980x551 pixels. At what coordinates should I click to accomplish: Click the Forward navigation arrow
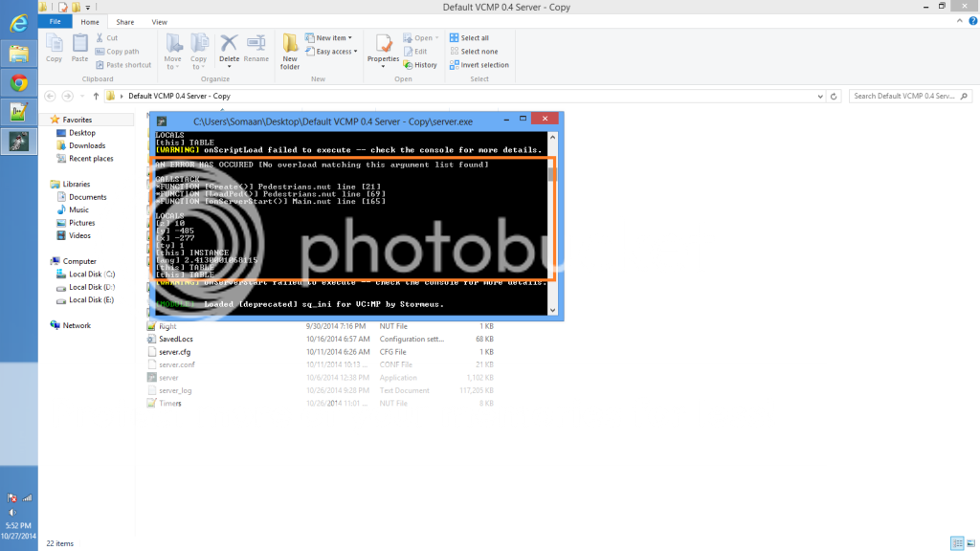pyautogui.click(x=68, y=97)
